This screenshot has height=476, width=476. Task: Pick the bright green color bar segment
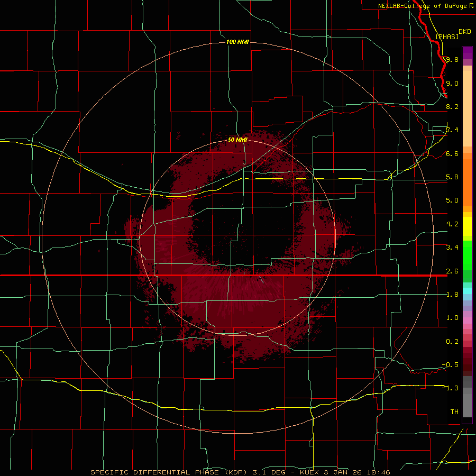pyautogui.click(x=467, y=255)
